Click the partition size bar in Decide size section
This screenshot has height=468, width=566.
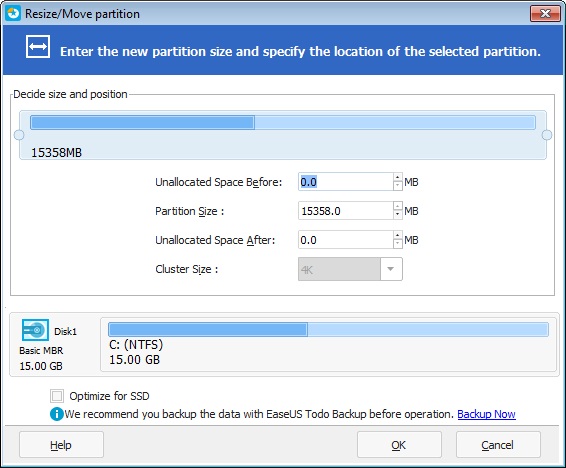pos(283,122)
